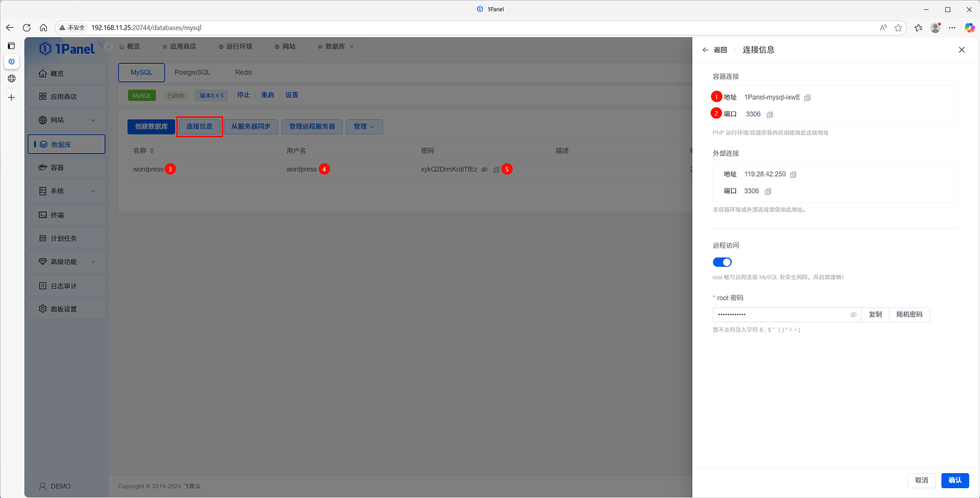
Task: Open the 管理 dropdown menu
Action: pos(364,127)
